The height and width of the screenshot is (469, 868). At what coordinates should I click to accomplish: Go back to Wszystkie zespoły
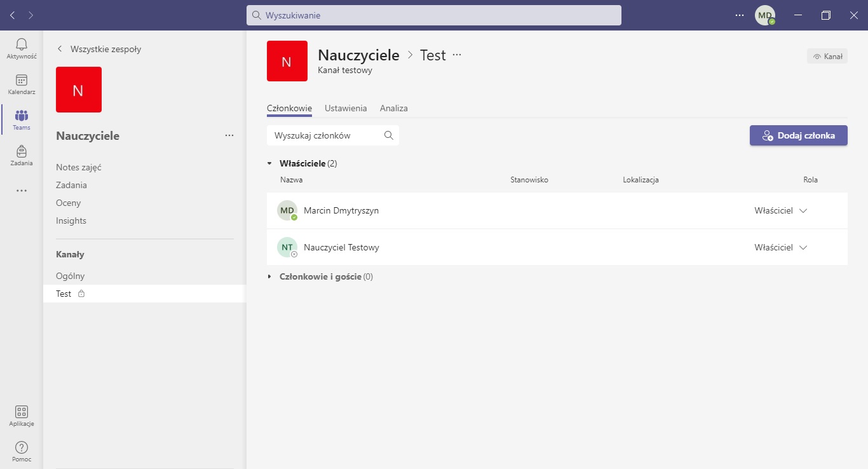pyautogui.click(x=98, y=49)
